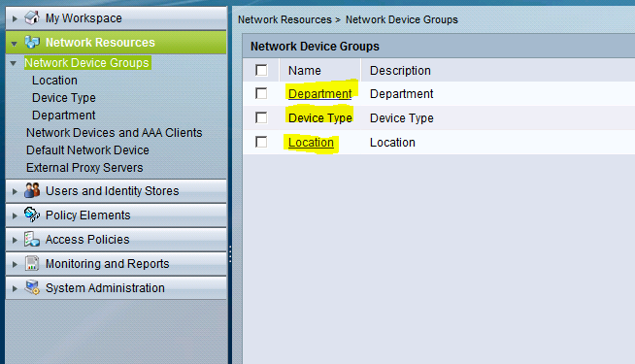Expand Policy Elements arrow
This screenshot has width=635, height=364.
coord(15,215)
